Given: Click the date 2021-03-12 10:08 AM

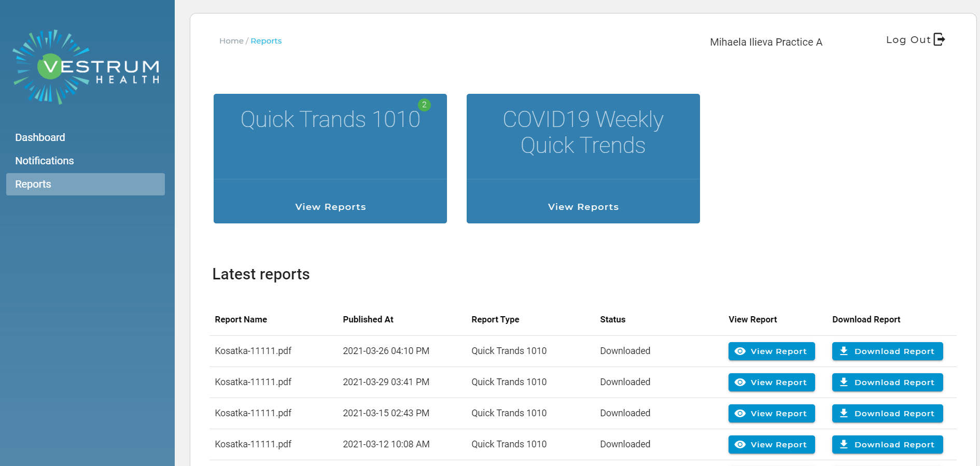Looking at the screenshot, I should pyautogui.click(x=386, y=444).
